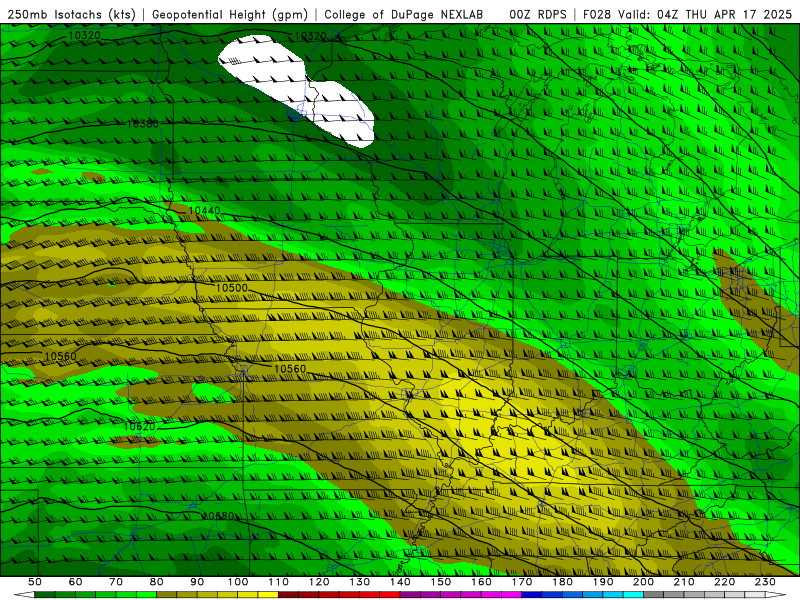Viewport: 800px width, 600px height.
Task: Click the 60 value on the color scale
Action: point(75,582)
